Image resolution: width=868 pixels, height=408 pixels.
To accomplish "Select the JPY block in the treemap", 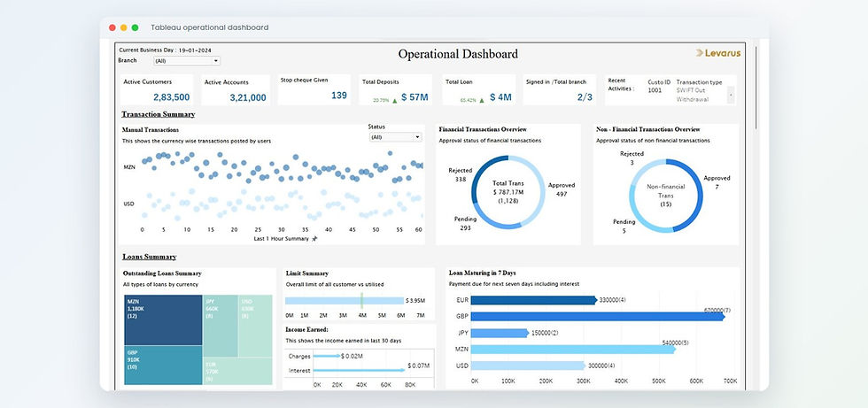I will [x=221, y=326].
